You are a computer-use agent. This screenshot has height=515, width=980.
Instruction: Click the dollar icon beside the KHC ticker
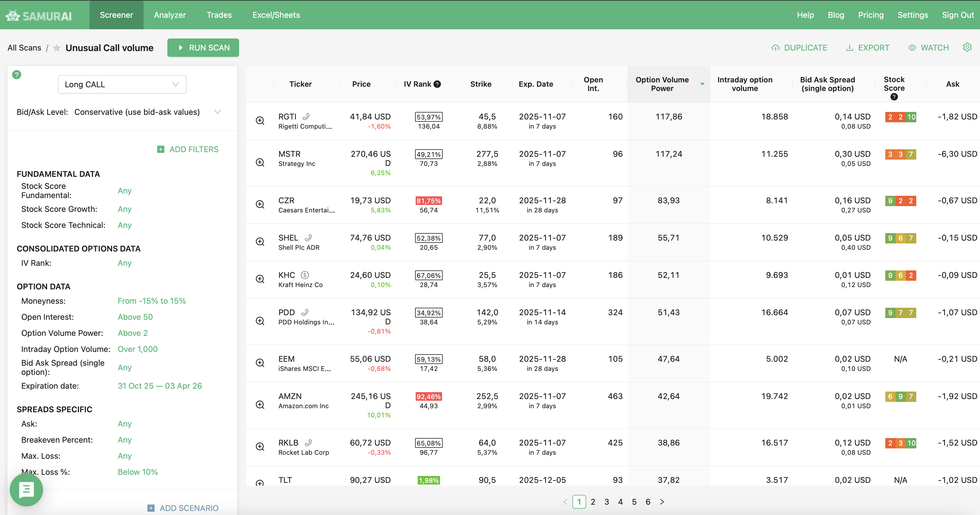click(x=305, y=275)
